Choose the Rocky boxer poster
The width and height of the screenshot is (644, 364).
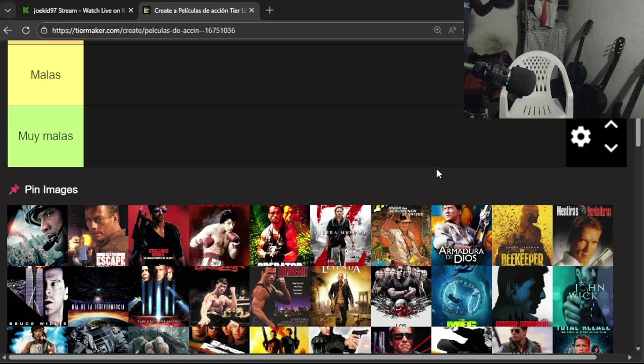click(219, 236)
